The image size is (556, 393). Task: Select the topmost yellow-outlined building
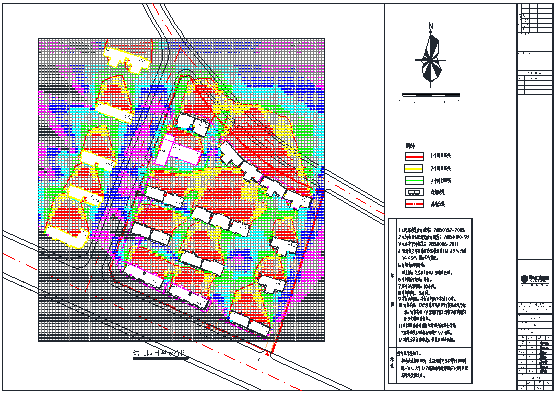coord(127,60)
